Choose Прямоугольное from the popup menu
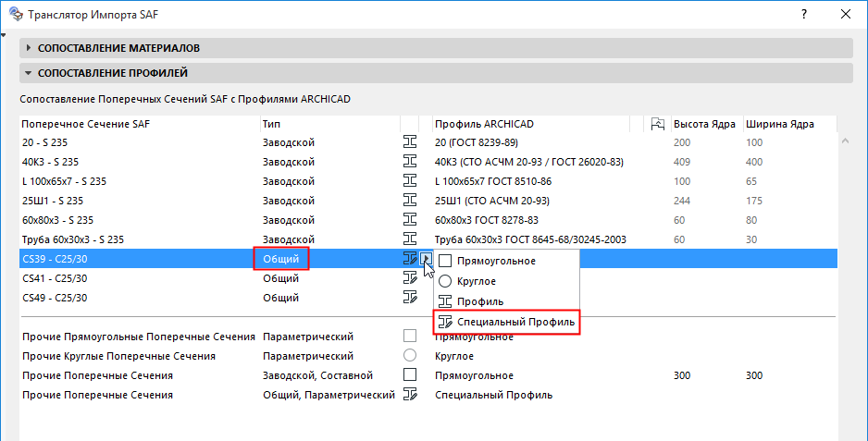 coord(506,261)
